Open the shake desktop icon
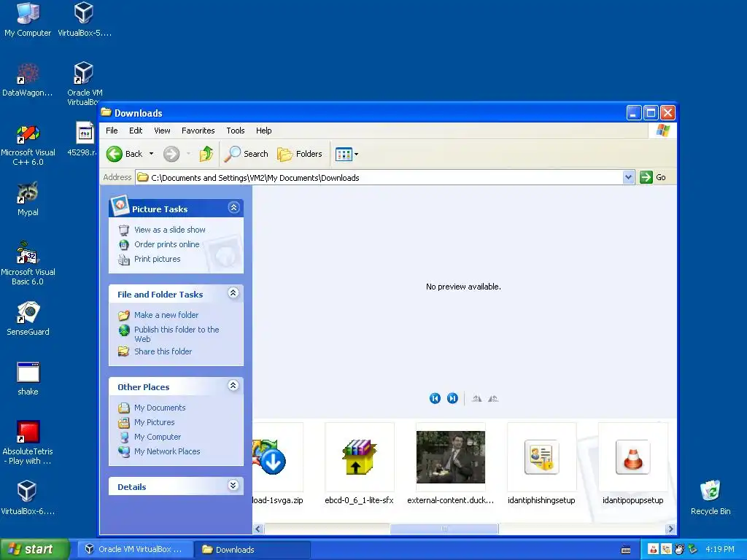Viewport: 747px width, 560px height. (x=28, y=378)
